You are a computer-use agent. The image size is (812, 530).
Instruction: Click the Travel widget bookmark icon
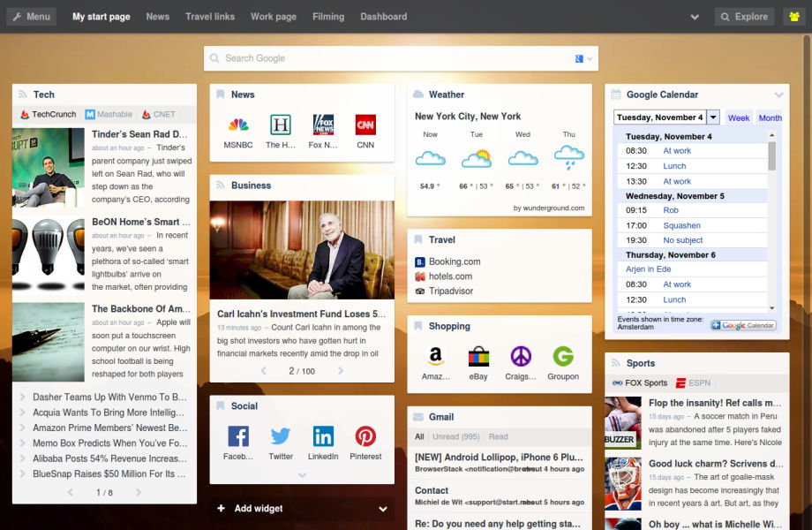tap(417, 239)
